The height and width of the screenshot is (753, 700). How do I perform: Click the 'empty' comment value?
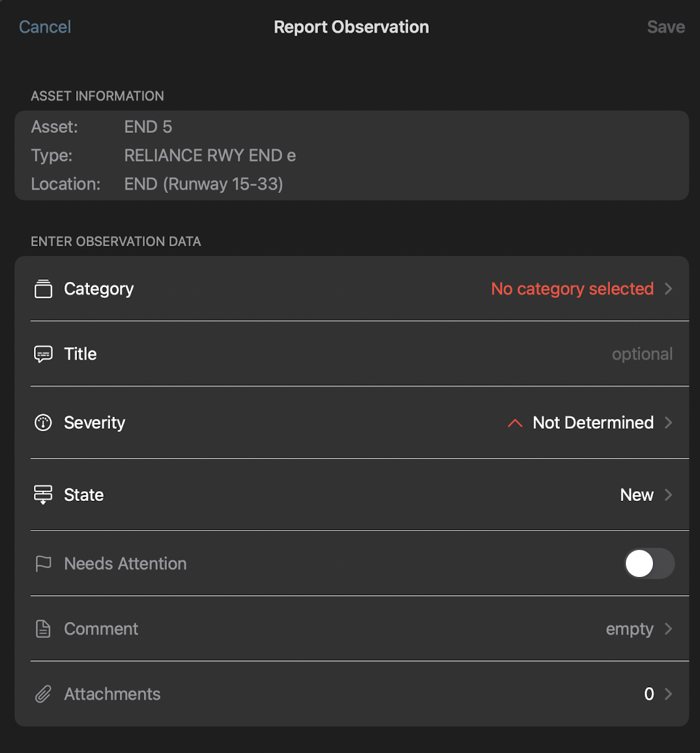(x=629, y=629)
